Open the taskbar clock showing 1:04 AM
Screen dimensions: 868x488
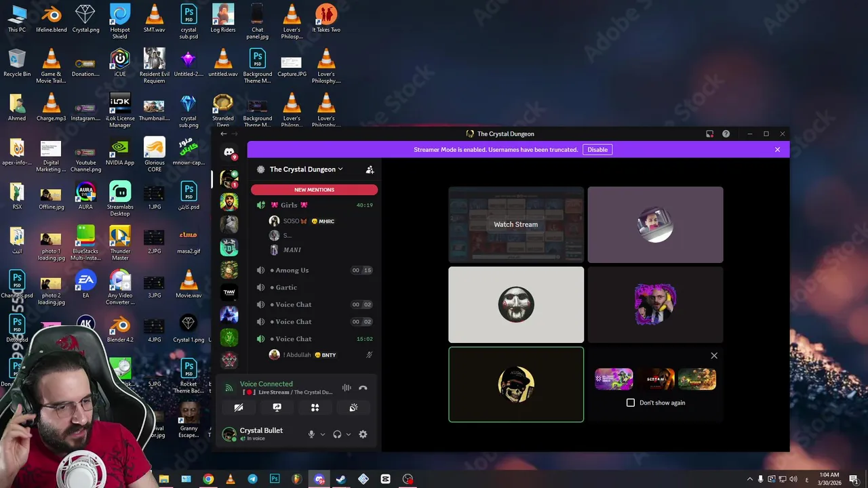[829, 479]
